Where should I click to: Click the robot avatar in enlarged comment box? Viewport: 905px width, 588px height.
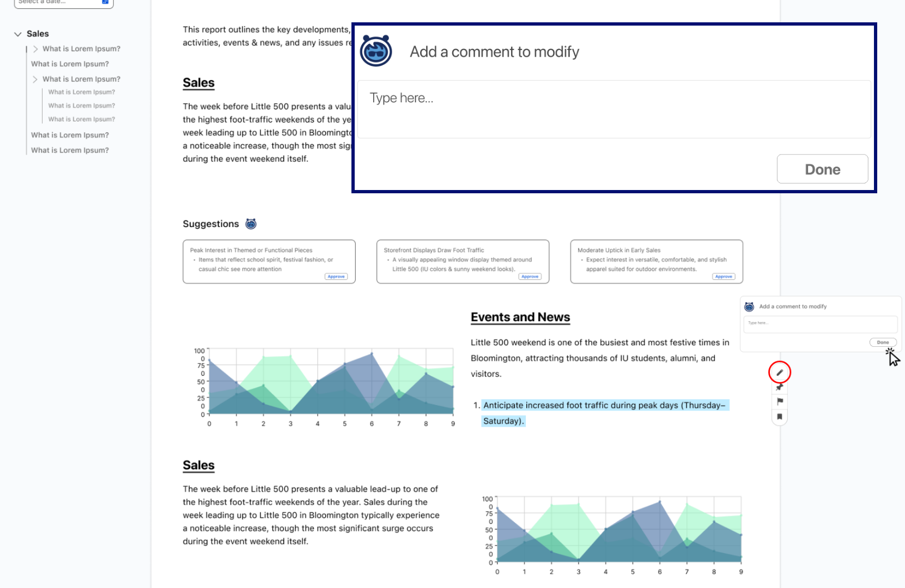click(376, 51)
